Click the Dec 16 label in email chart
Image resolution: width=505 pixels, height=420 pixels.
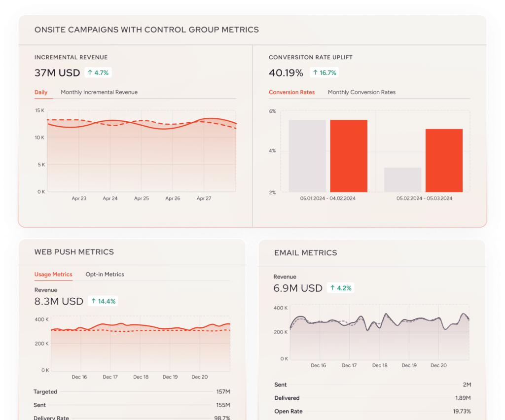tap(318, 365)
